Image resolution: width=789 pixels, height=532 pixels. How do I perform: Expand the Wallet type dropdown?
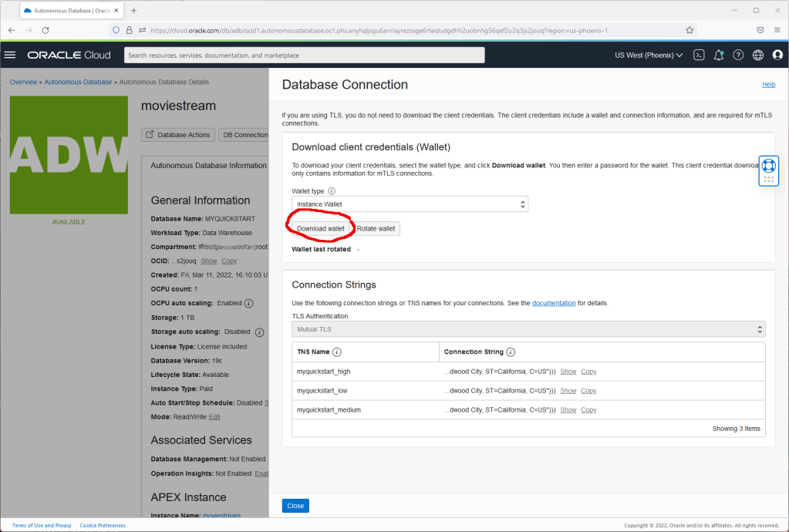(410, 204)
